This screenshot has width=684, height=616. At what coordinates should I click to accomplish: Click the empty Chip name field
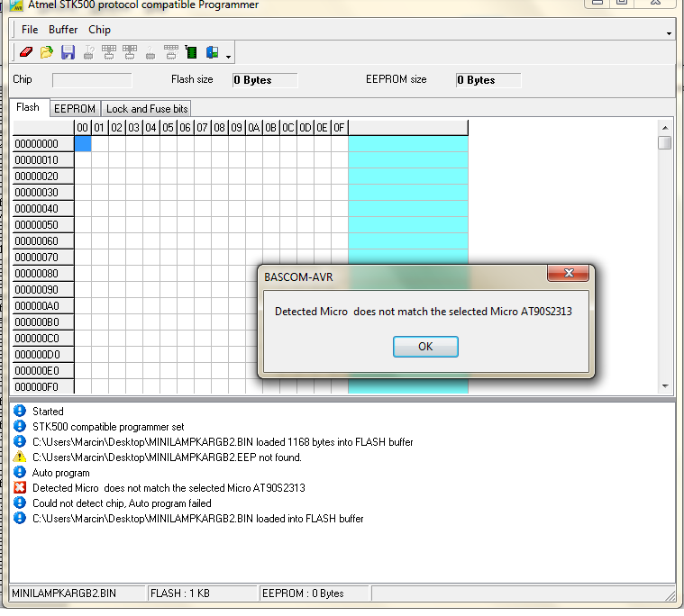point(92,80)
